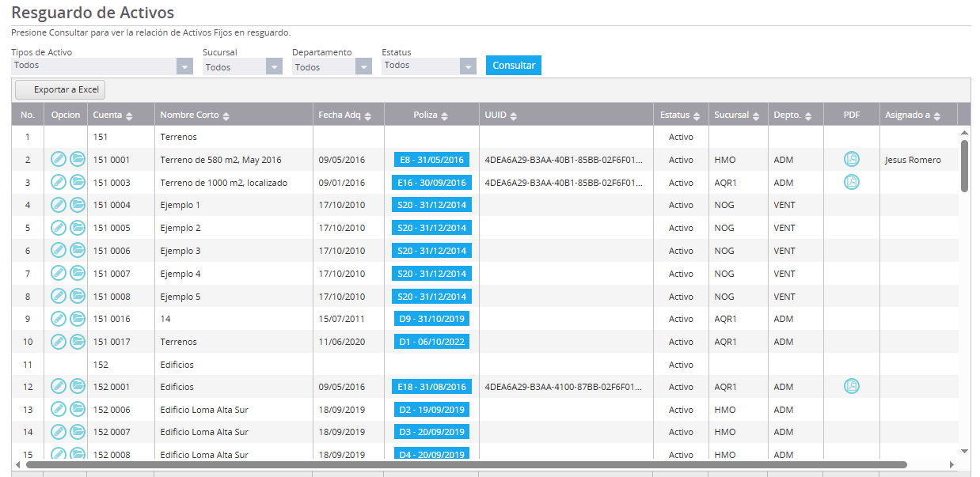The height and width of the screenshot is (477, 980).
Task: Select the Edificios row with cuenta 152
Action: tap(485, 365)
